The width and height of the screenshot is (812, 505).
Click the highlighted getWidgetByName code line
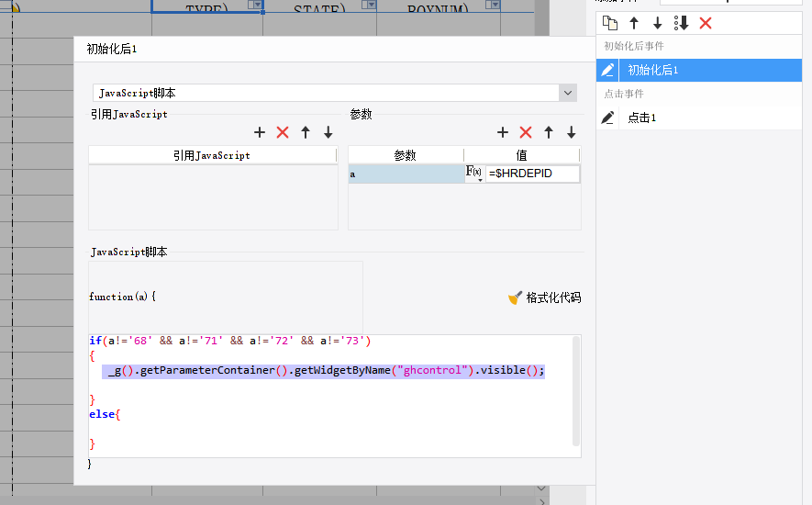point(323,371)
